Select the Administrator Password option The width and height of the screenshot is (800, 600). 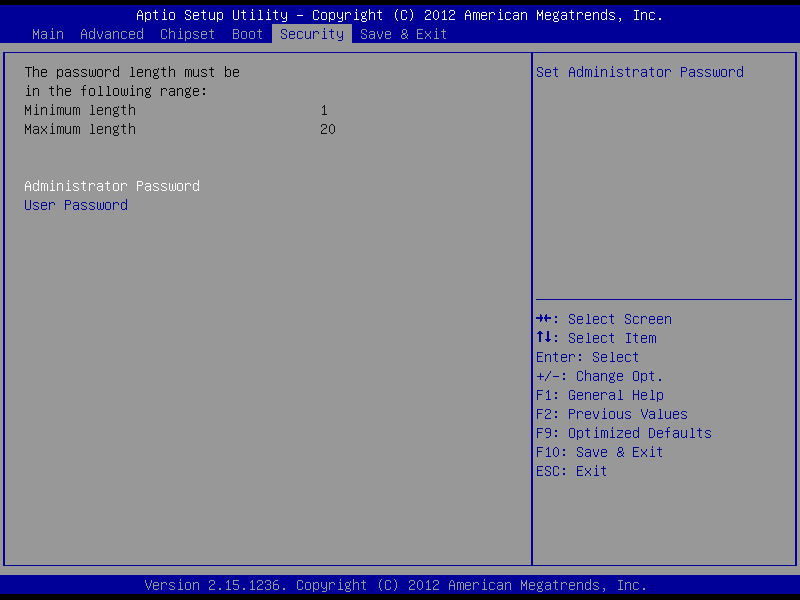coord(112,186)
